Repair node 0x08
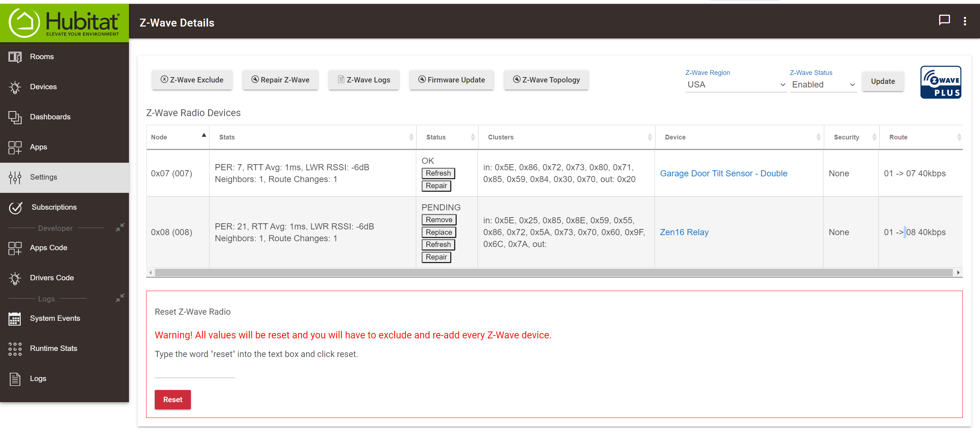 point(436,257)
